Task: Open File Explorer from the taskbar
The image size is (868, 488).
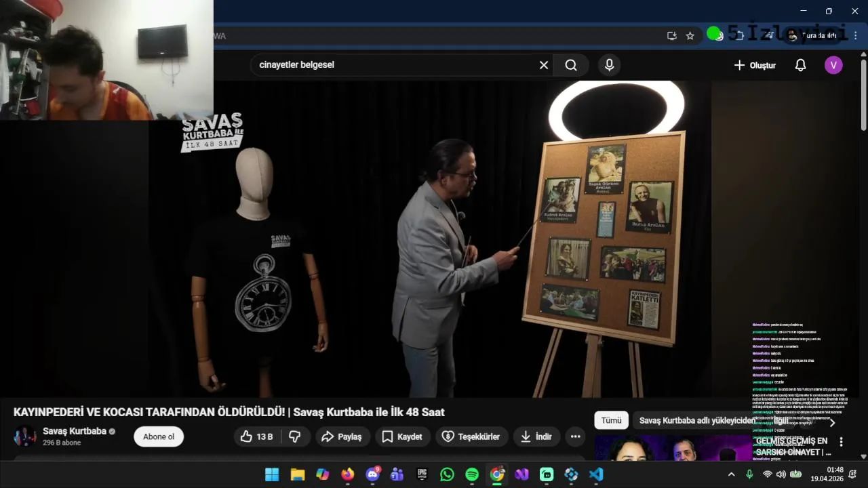Action: pos(298,474)
